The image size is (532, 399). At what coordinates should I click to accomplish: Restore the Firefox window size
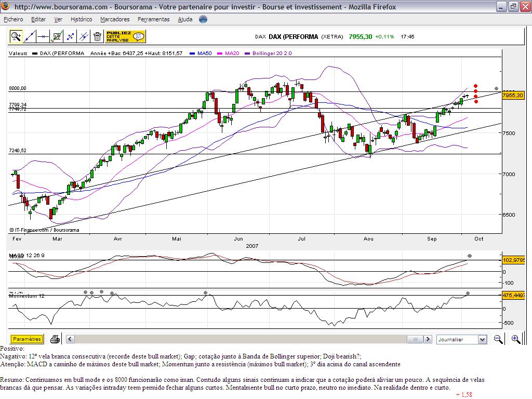click(513, 6)
